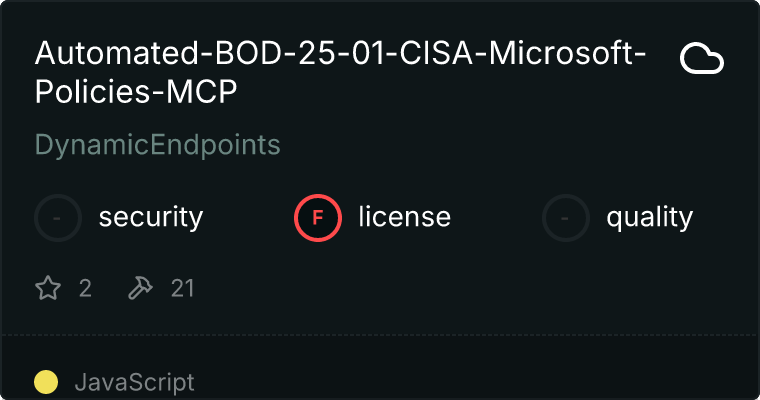Click the letter F in license badge

(x=318, y=217)
